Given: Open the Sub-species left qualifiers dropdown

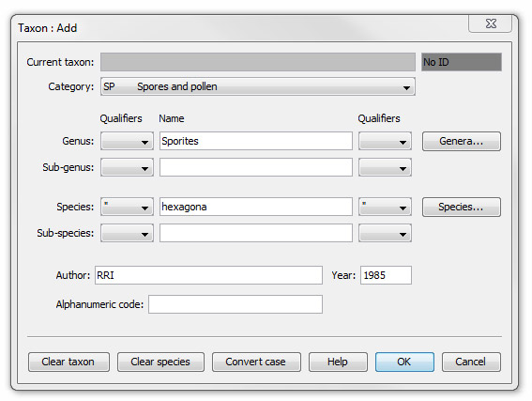Looking at the screenshot, I should tap(127, 233).
